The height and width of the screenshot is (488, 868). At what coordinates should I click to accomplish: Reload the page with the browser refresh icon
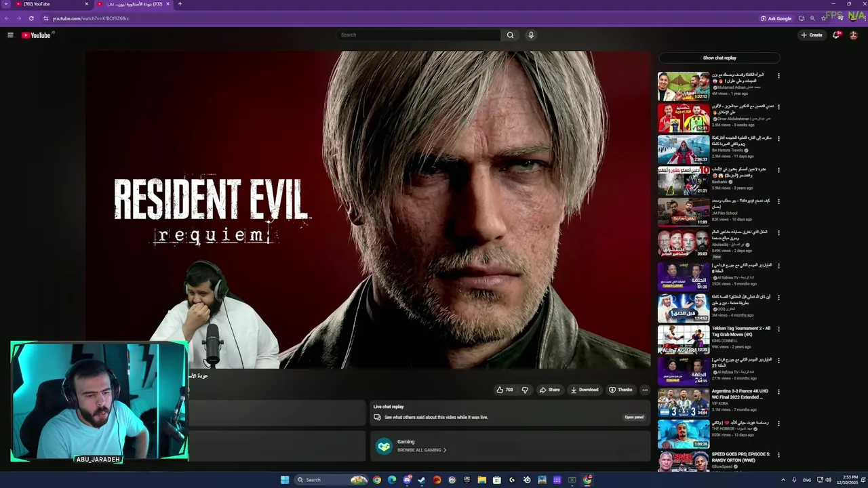pyautogui.click(x=31, y=18)
